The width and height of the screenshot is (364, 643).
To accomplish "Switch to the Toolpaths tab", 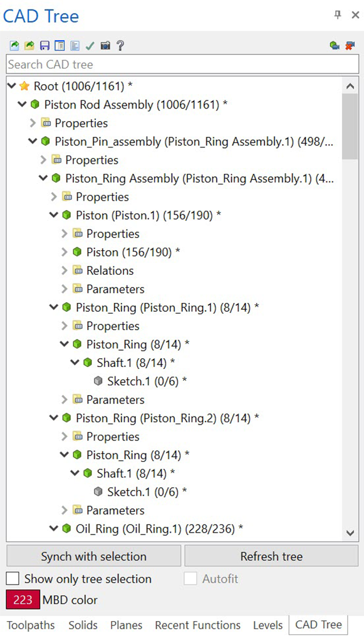I will tap(31, 625).
